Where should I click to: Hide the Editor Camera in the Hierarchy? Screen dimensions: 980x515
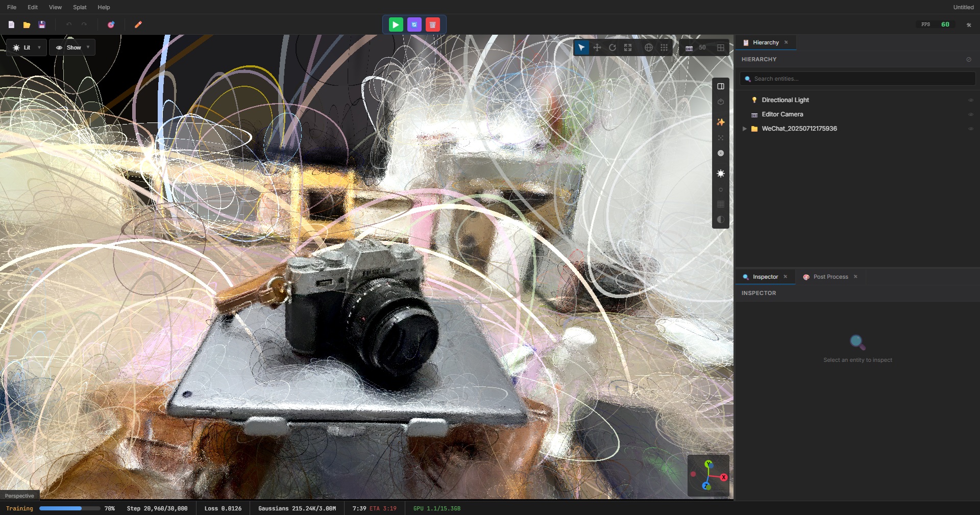(970, 114)
